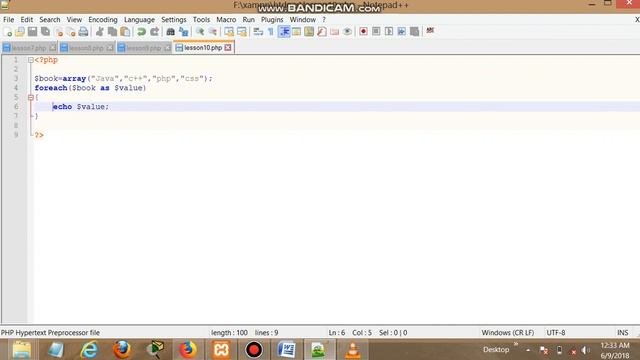Open the Window menu
640x360 pixels.
point(302,20)
